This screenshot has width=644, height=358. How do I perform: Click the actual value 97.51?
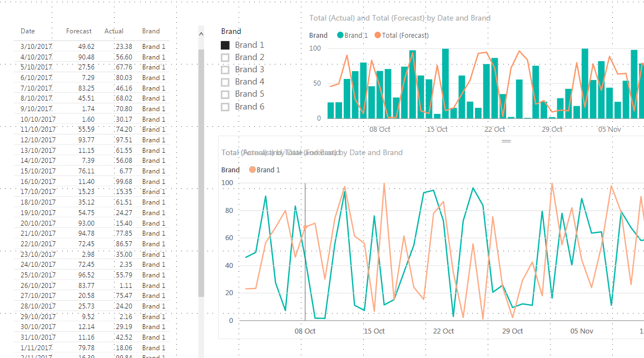[124, 140]
